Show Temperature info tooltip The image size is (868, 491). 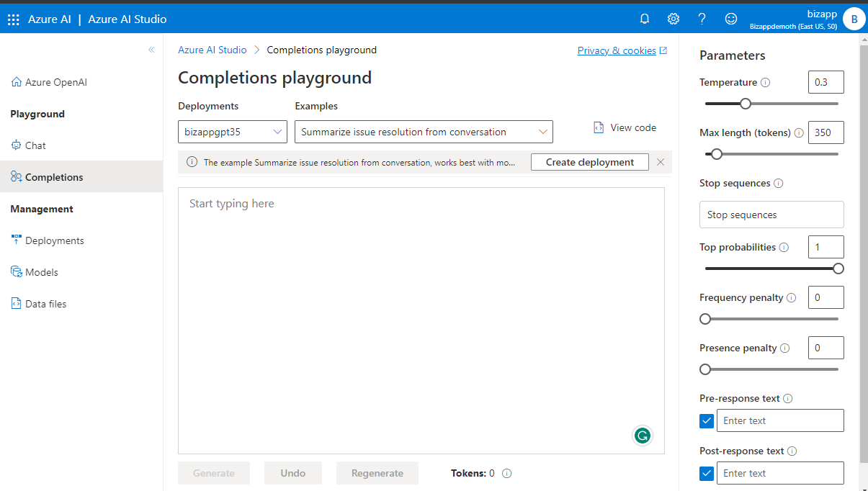pos(766,82)
